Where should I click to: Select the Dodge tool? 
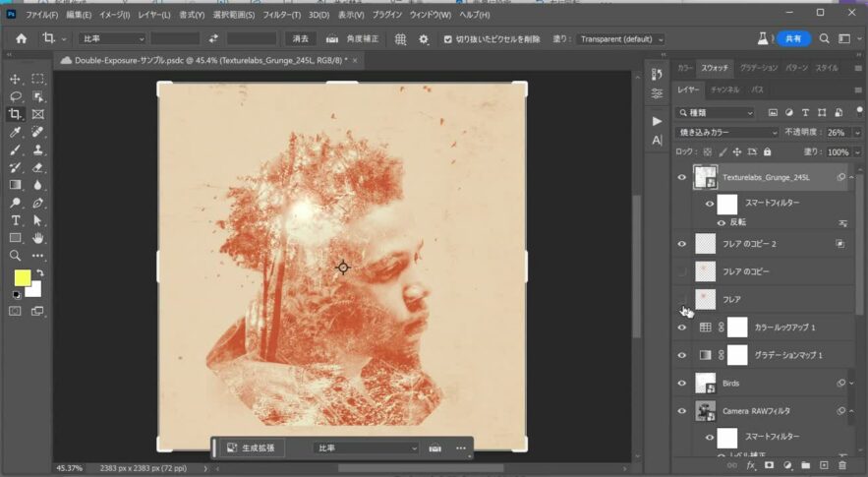tap(15, 203)
